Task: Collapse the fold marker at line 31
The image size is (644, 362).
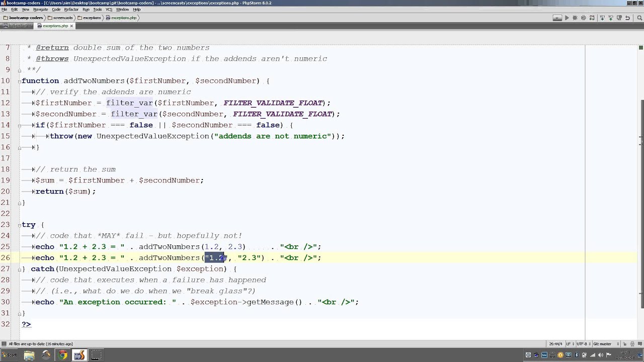Action: click(20, 313)
